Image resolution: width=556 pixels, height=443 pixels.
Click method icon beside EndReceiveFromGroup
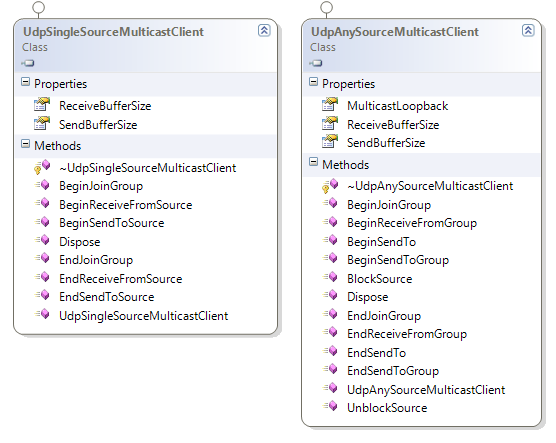(x=330, y=333)
